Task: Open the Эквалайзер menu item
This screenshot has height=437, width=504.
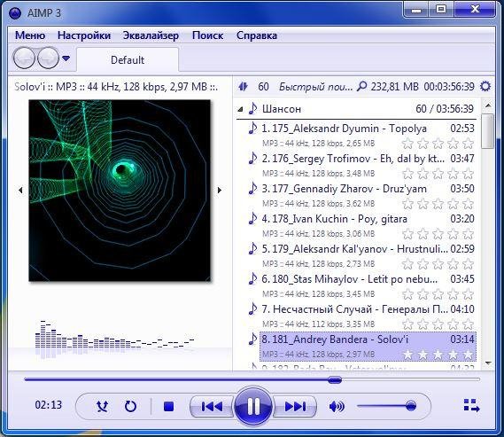Action: coord(151,35)
